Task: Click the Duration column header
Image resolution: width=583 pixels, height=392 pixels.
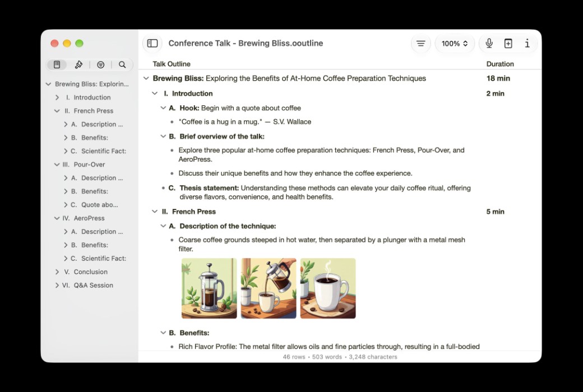Action: tap(499, 64)
